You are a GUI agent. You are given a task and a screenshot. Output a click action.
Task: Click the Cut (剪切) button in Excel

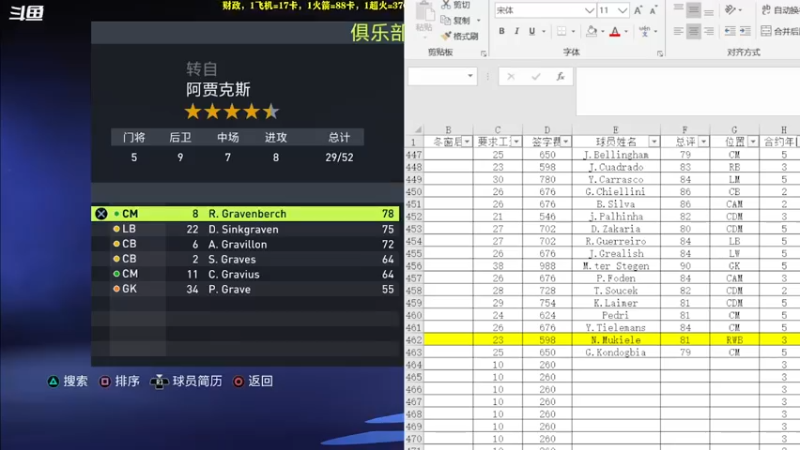[456, 5]
